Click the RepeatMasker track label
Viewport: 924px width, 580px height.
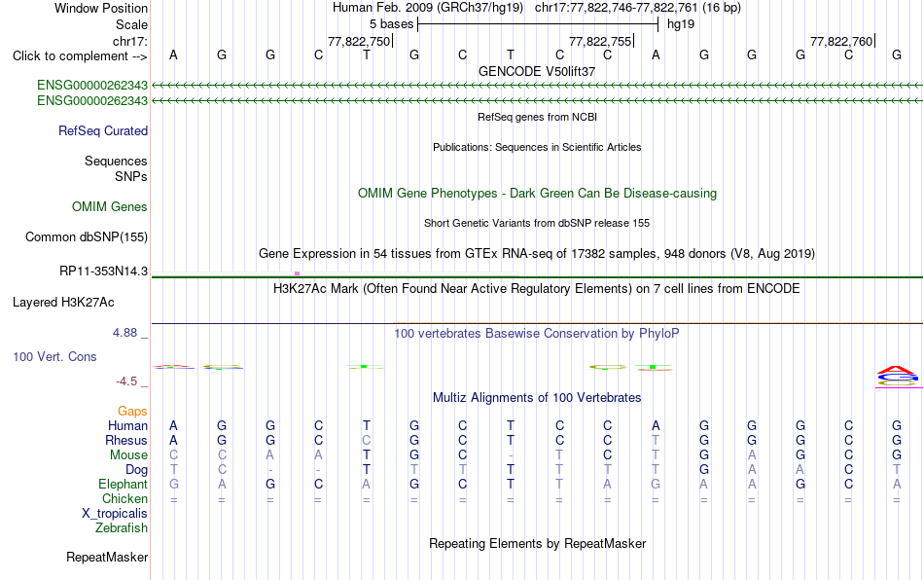pyautogui.click(x=107, y=557)
